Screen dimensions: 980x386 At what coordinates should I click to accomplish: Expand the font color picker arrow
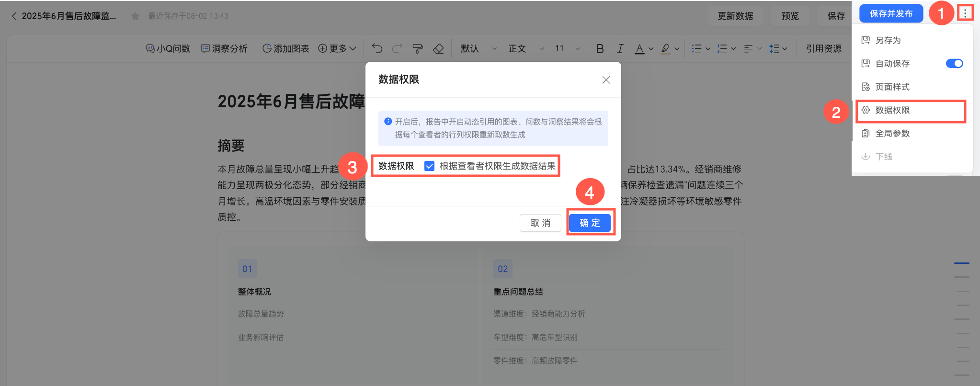[x=651, y=49]
